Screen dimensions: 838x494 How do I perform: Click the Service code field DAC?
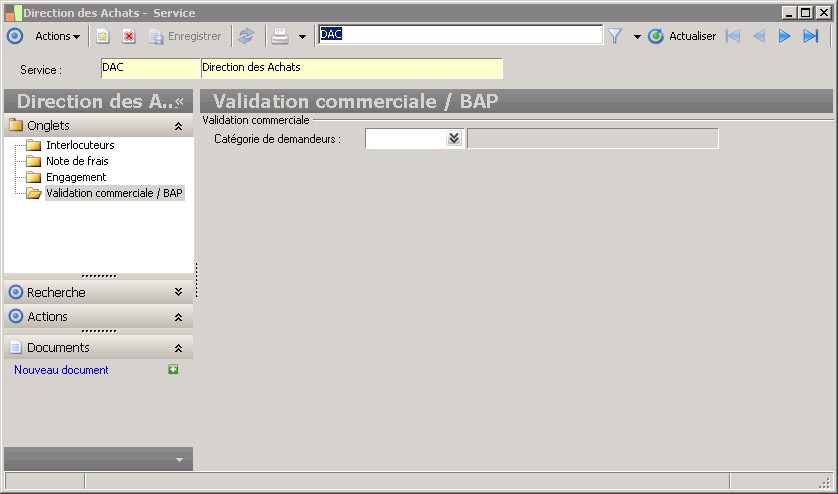(x=151, y=68)
